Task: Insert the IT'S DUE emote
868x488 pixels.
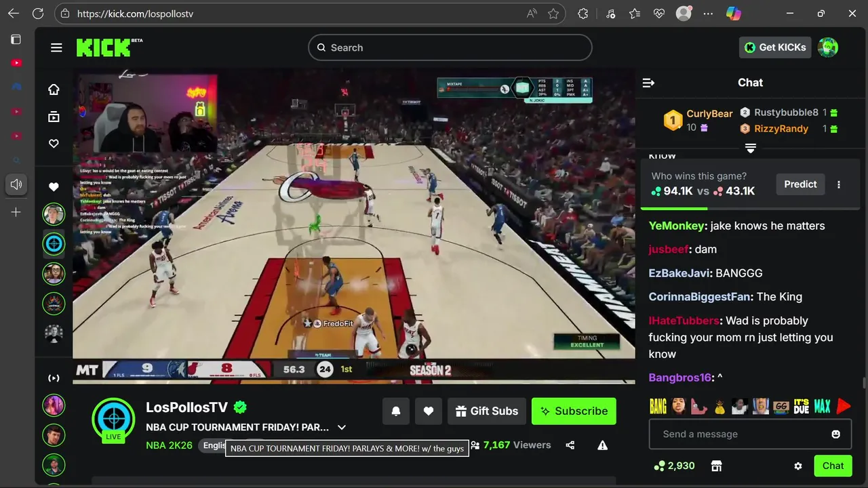Action: (x=802, y=406)
